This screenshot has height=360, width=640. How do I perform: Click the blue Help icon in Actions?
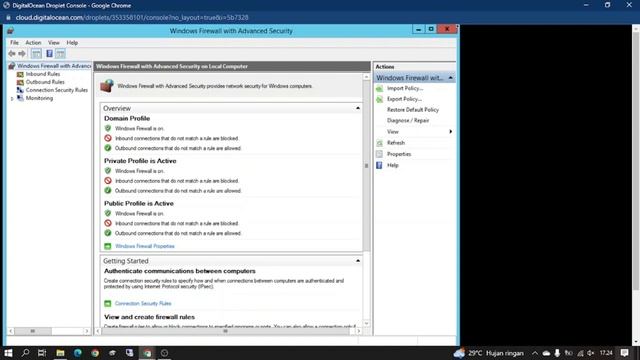(379, 165)
